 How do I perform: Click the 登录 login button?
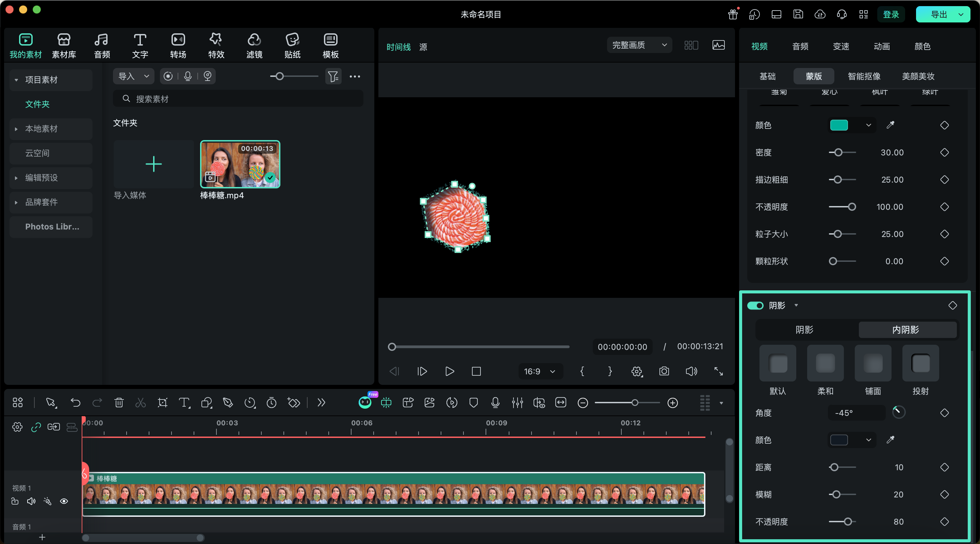[891, 14]
